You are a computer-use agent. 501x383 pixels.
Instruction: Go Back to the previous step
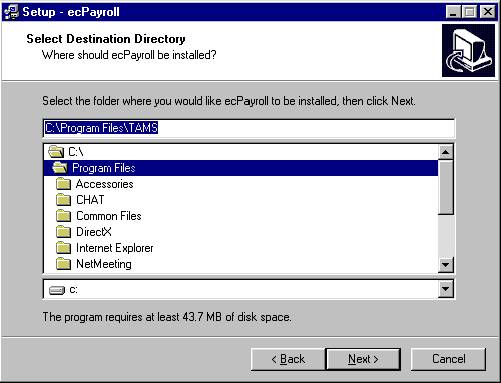pyautogui.click(x=288, y=359)
